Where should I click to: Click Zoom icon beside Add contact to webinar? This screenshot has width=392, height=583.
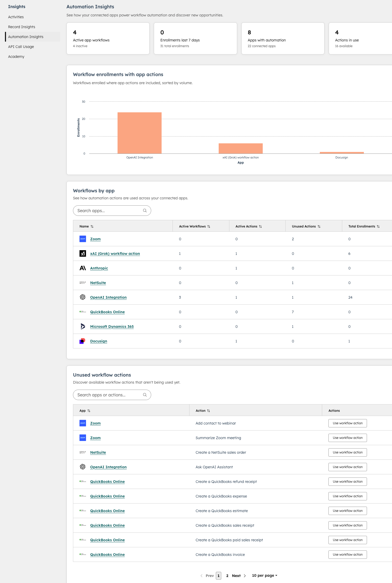pyautogui.click(x=83, y=423)
